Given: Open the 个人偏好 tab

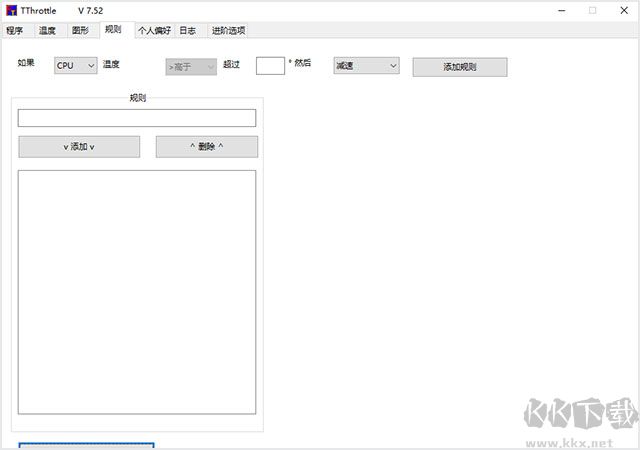Looking at the screenshot, I should [154, 31].
